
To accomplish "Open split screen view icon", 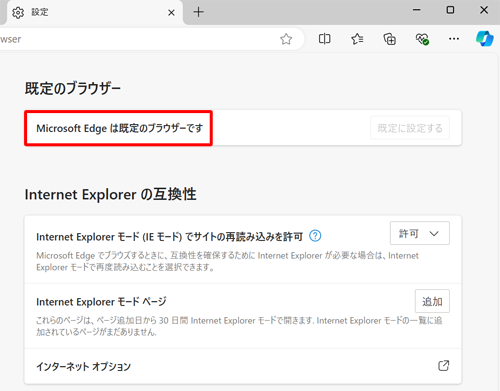I will (x=324, y=39).
